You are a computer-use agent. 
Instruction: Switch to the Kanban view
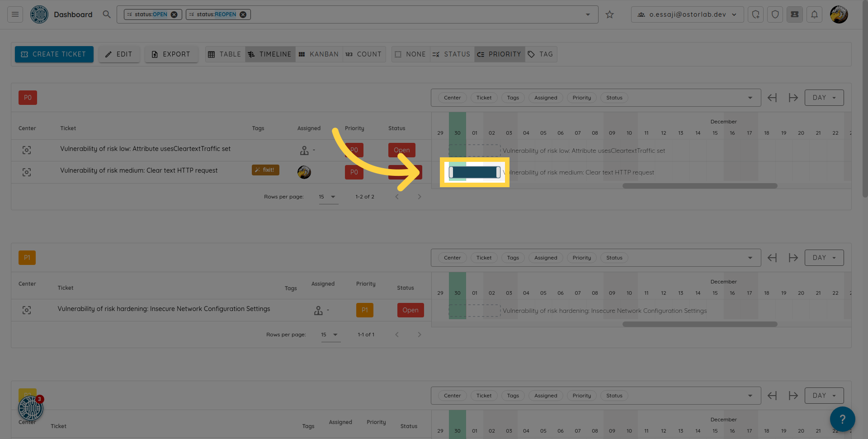pos(319,54)
